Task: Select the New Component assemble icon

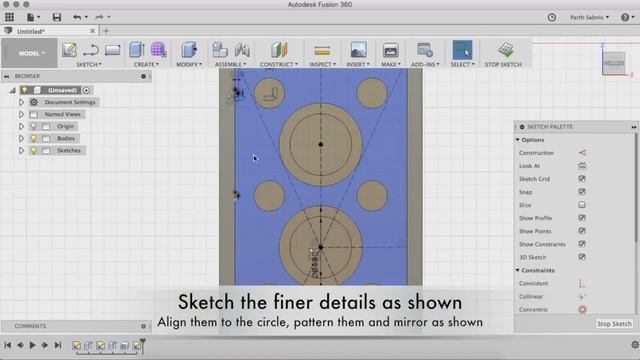Action: [220, 50]
